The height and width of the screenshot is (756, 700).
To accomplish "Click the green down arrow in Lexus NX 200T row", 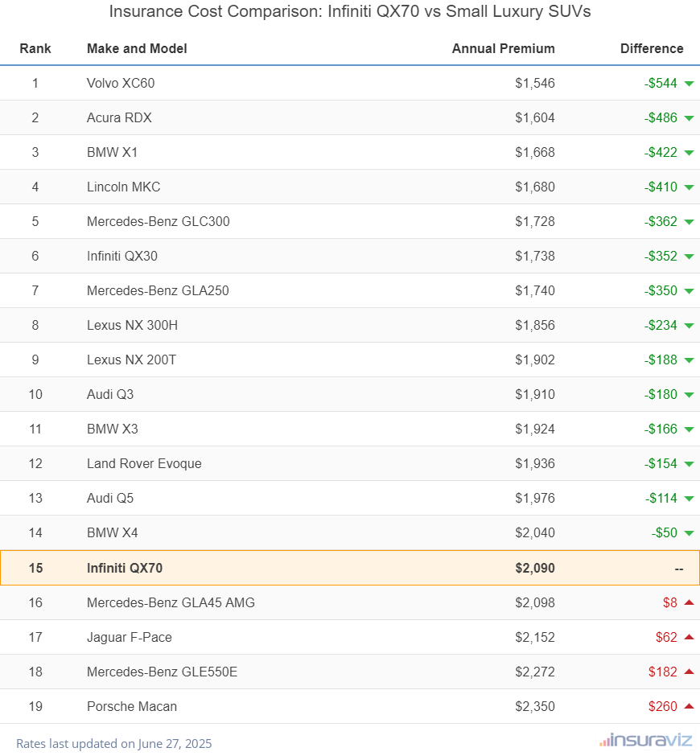I will coord(689,360).
